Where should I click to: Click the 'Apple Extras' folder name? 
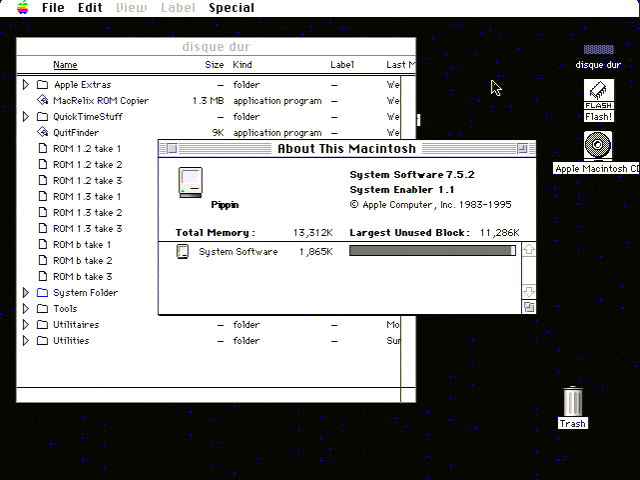[82, 85]
